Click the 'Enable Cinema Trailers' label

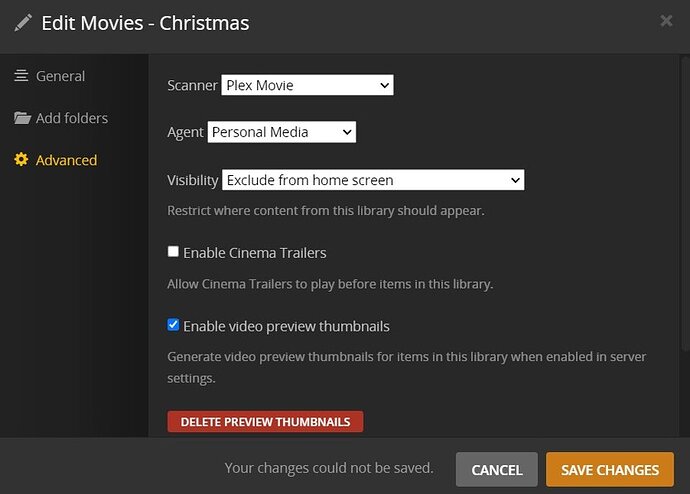255,253
